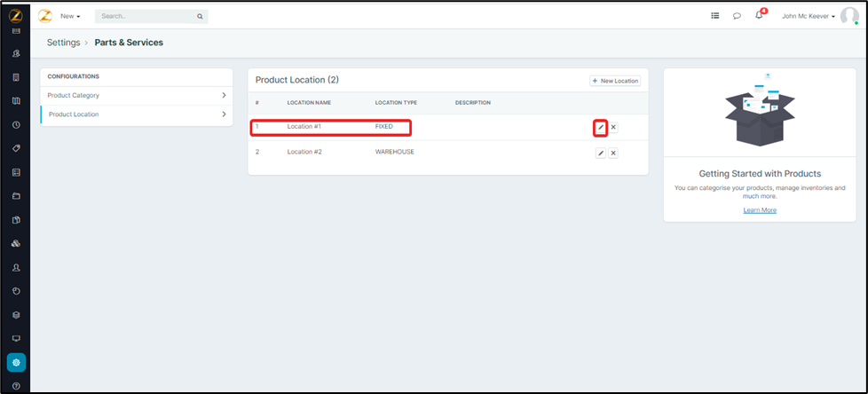Select Product Location configuration item

pyautogui.click(x=74, y=114)
